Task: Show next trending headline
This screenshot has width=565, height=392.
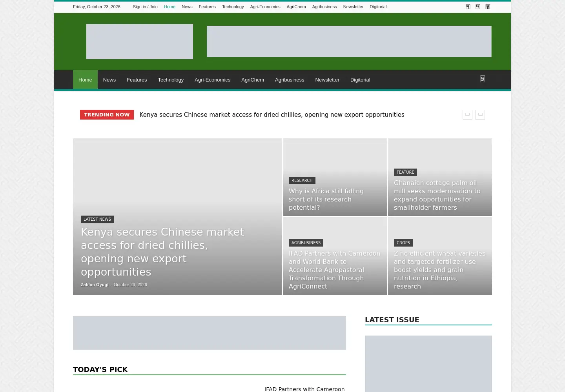Action: click(x=480, y=114)
